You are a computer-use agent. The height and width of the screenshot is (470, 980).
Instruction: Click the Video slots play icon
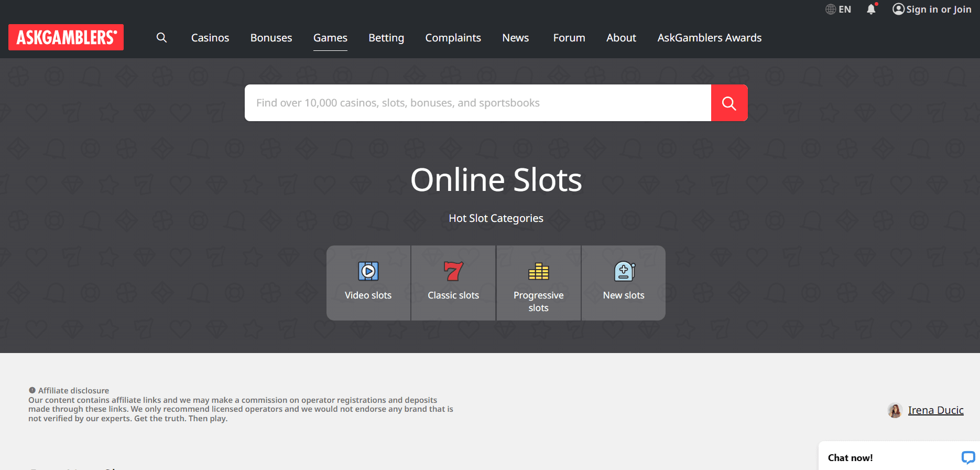(368, 271)
